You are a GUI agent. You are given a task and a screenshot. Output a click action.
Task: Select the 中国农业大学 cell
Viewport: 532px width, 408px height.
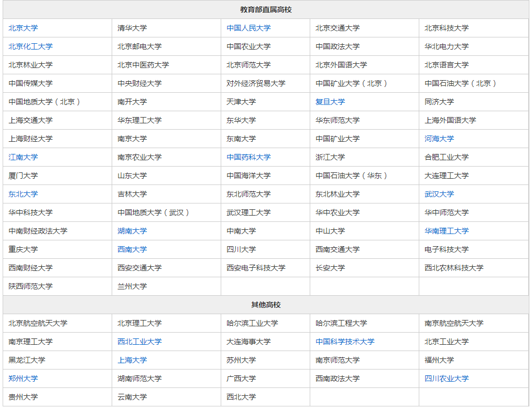[265, 46]
